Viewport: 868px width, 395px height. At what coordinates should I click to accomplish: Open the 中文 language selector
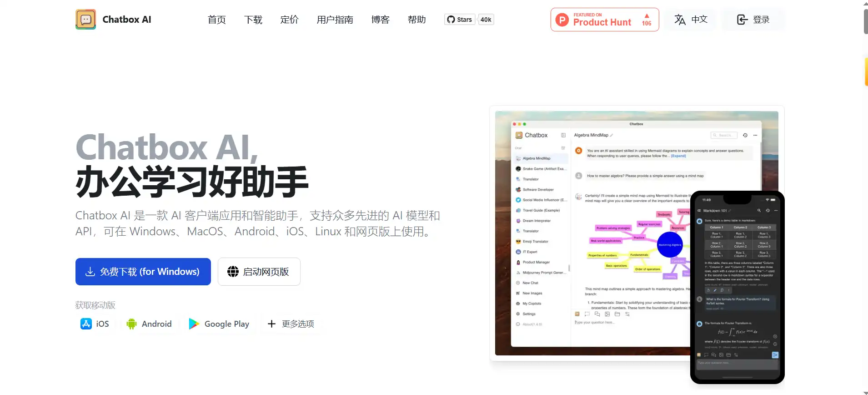tap(691, 20)
